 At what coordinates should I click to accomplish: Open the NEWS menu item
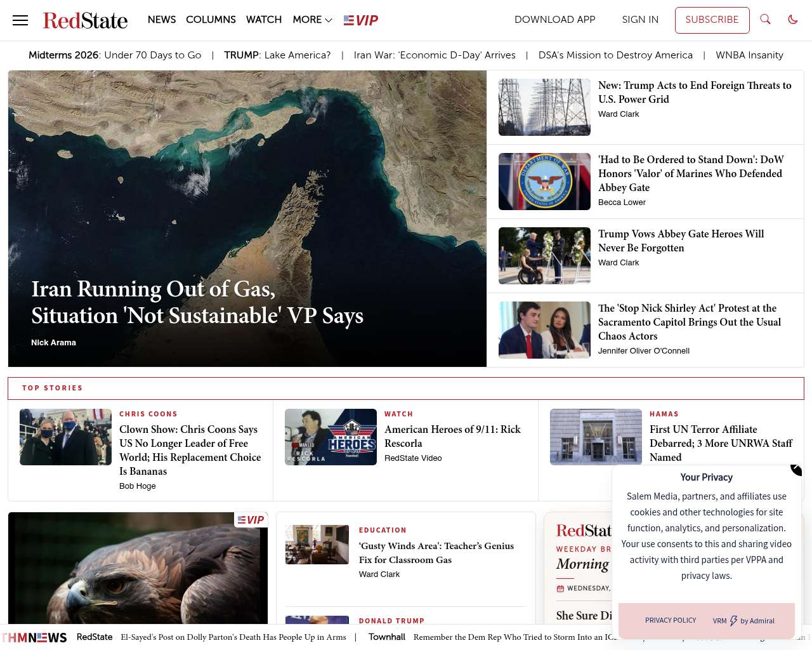(x=162, y=20)
